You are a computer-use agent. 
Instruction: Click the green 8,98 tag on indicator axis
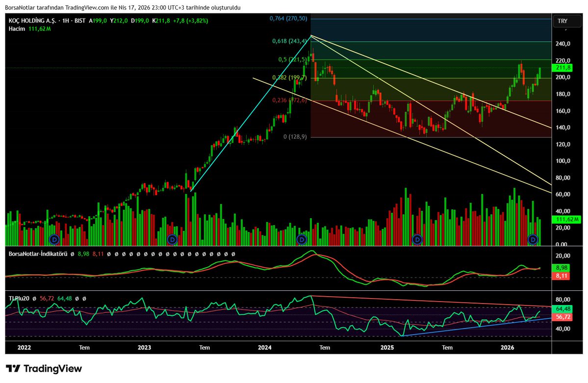pyautogui.click(x=561, y=268)
